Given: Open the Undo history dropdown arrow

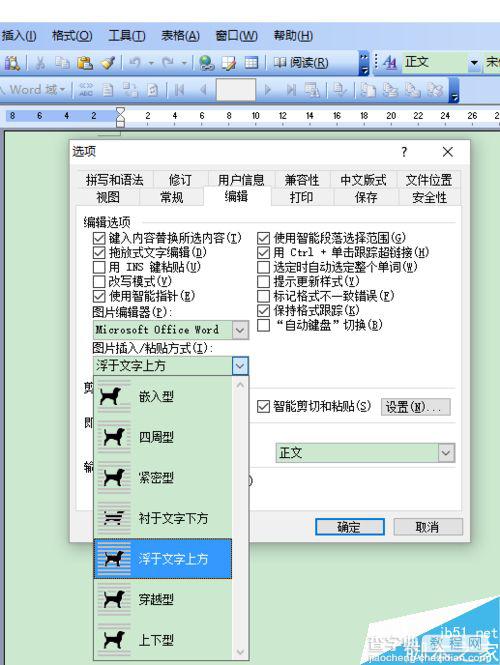Looking at the screenshot, I should tap(151, 63).
